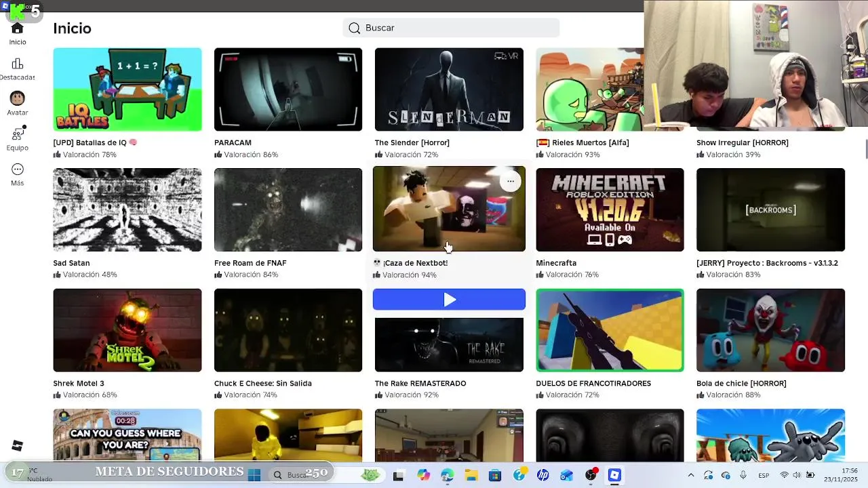Open the HP app in the taskbar
The width and height of the screenshot is (868, 488).
[542, 475]
